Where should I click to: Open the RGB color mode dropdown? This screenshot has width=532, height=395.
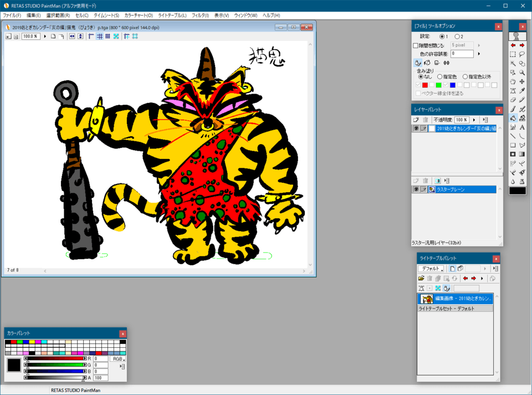click(117, 359)
